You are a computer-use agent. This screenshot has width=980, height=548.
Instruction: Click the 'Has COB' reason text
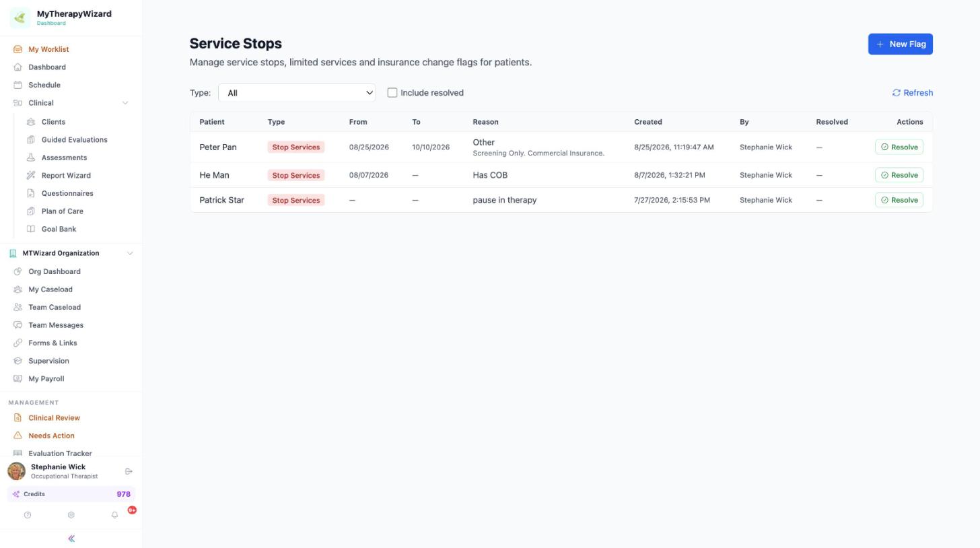[490, 175]
